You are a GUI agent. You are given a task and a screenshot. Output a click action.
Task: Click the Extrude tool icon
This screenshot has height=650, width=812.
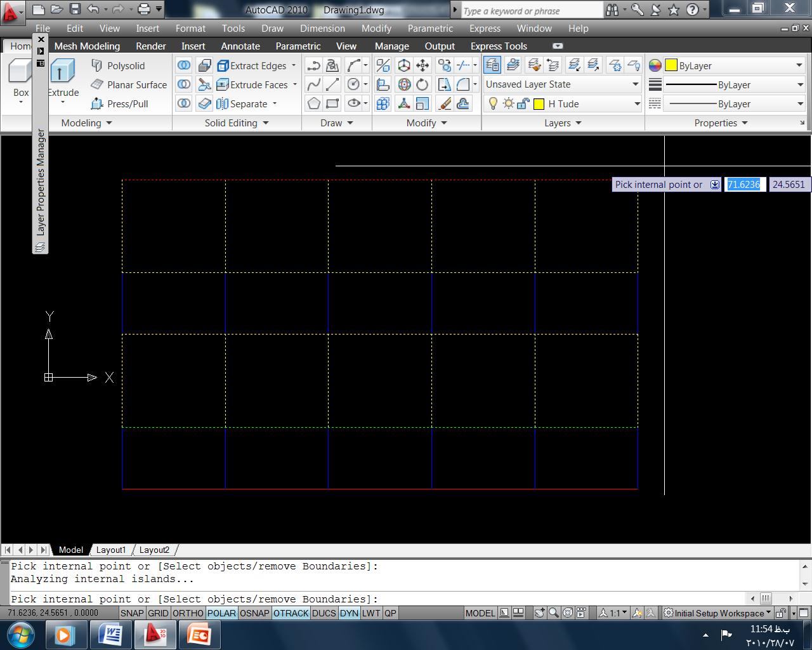click(62, 70)
